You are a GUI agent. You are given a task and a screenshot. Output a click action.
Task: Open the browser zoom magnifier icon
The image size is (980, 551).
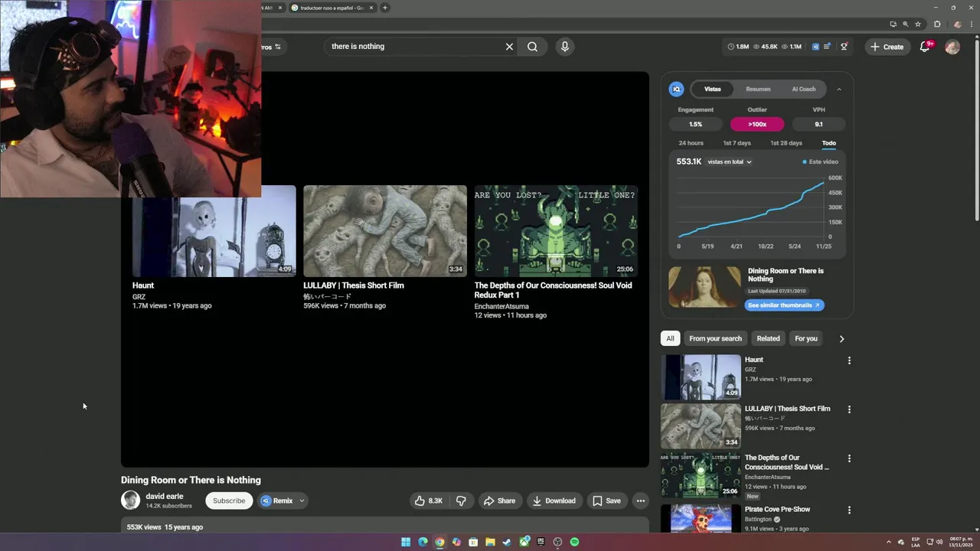pos(906,24)
